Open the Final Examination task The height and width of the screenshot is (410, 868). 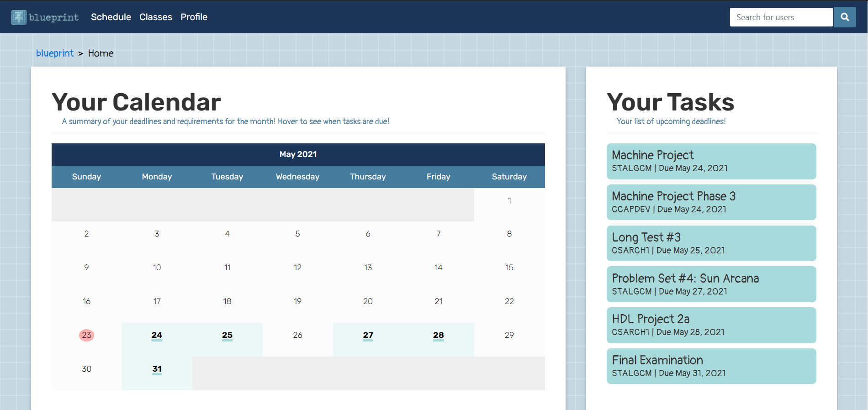tap(711, 366)
